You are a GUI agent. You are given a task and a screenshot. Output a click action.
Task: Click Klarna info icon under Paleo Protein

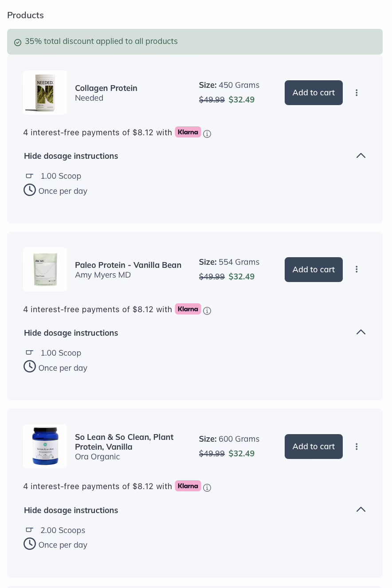207,310
